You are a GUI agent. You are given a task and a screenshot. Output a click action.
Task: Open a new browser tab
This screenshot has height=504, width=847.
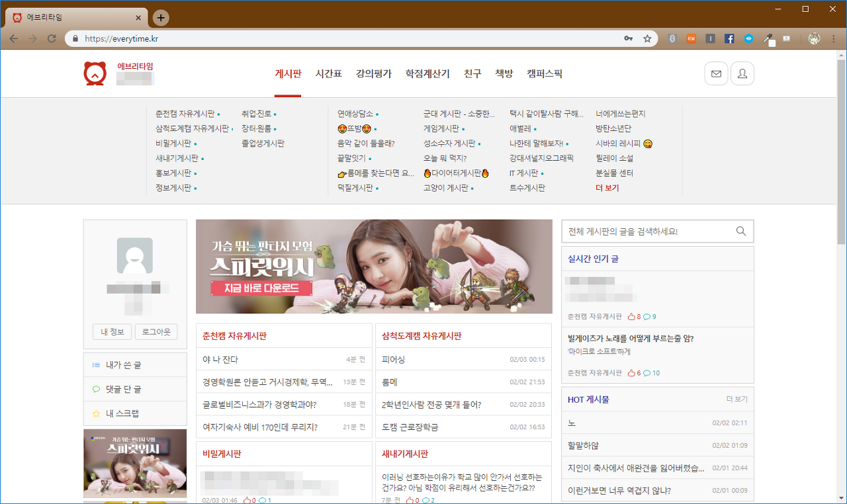click(x=161, y=17)
